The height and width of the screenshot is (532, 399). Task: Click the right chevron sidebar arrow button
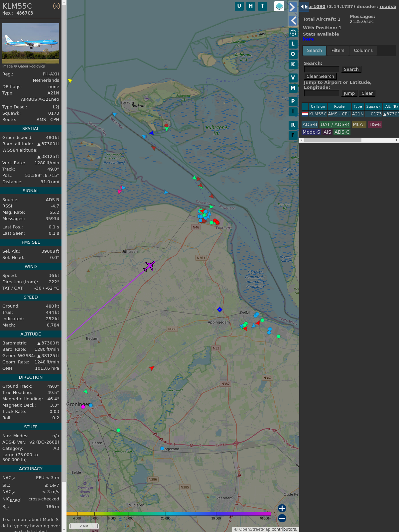point(293,7)
